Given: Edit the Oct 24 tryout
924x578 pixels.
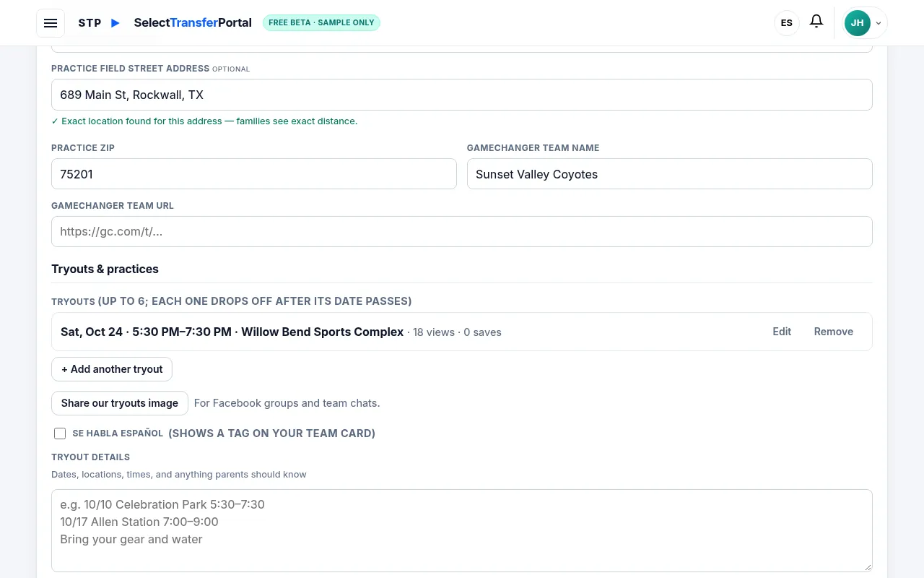Looking at the screenshot, I should (x=782, y=332).
